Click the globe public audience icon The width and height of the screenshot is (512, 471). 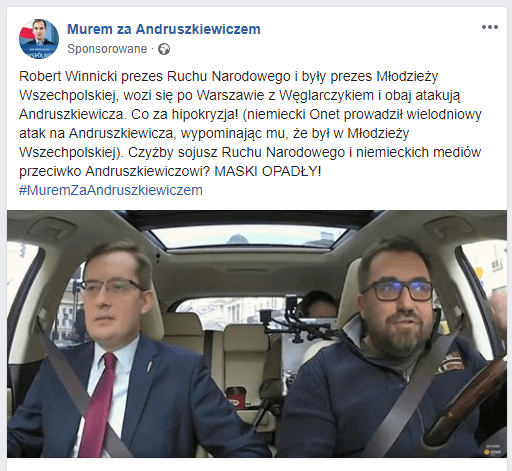tap(164, 49)
